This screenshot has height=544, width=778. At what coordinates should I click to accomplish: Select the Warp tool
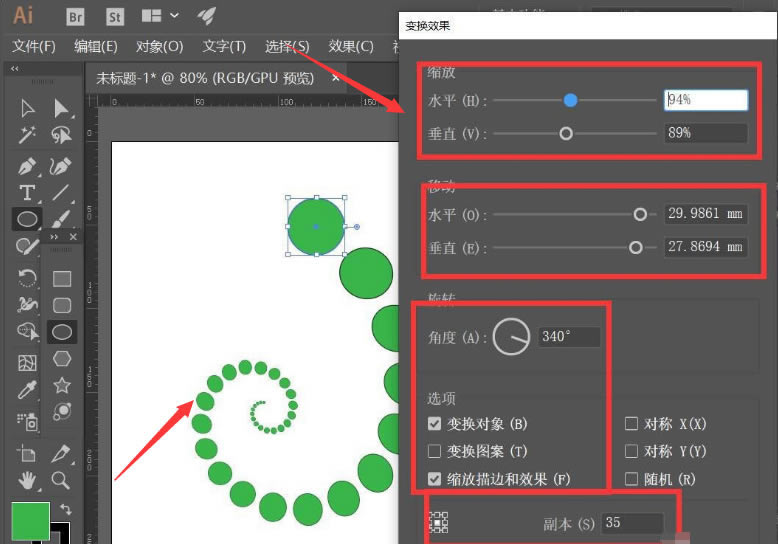click(27, 304)
